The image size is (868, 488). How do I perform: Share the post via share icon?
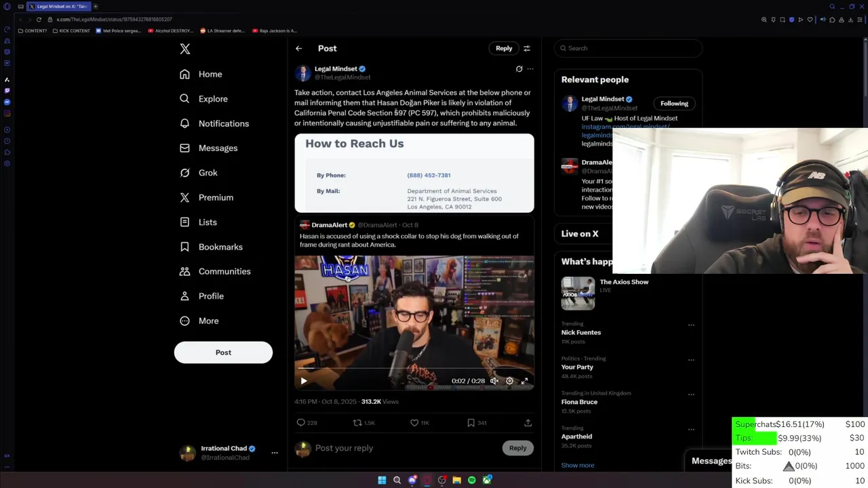528,422
